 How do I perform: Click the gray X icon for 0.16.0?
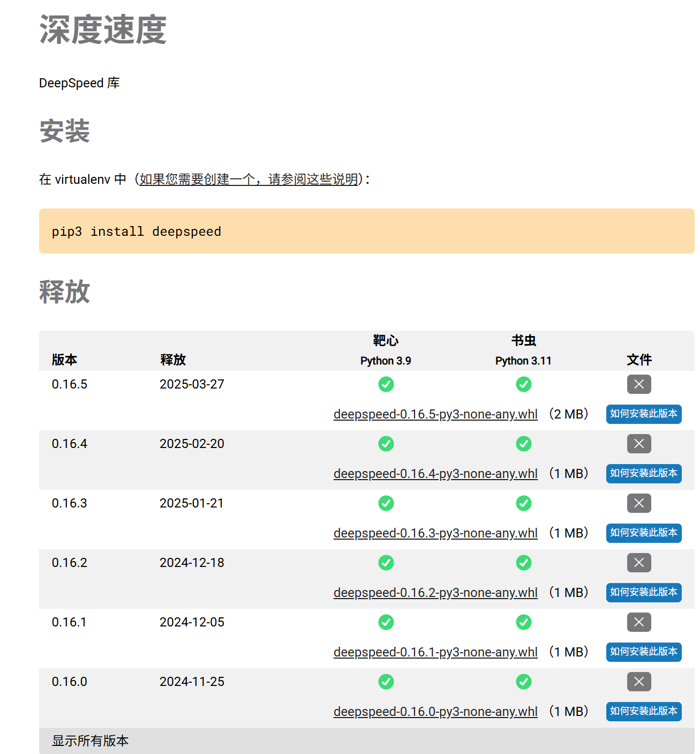click(639, 682)
